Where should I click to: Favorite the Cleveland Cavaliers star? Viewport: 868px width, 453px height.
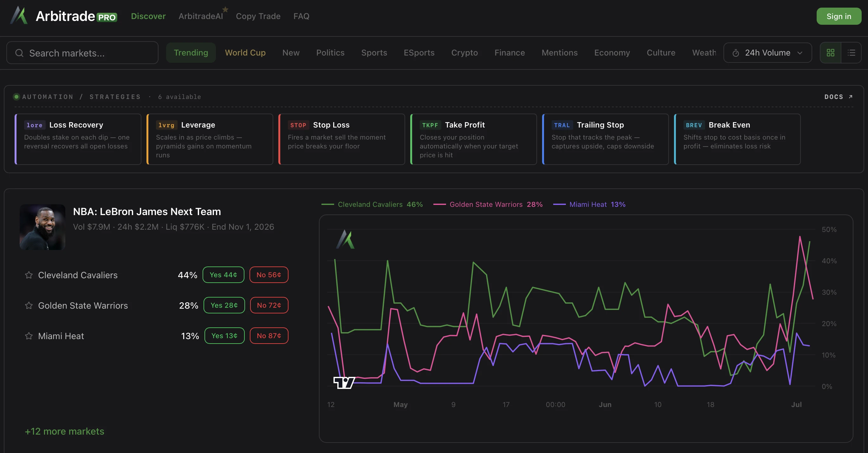29,275
